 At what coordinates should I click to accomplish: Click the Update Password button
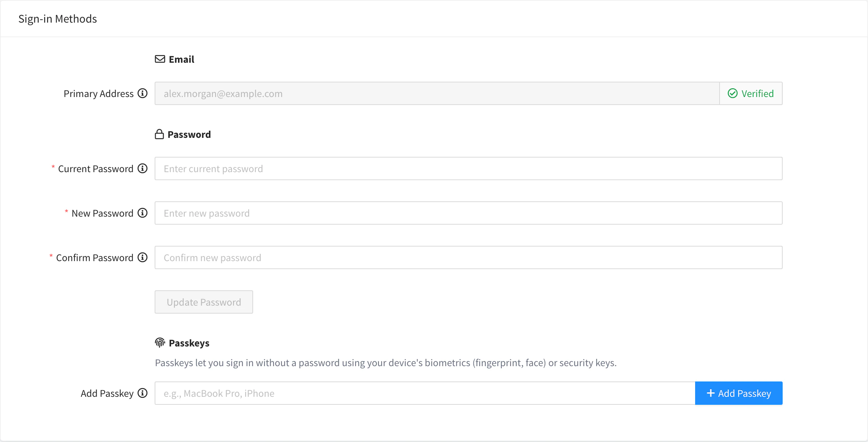204,302
